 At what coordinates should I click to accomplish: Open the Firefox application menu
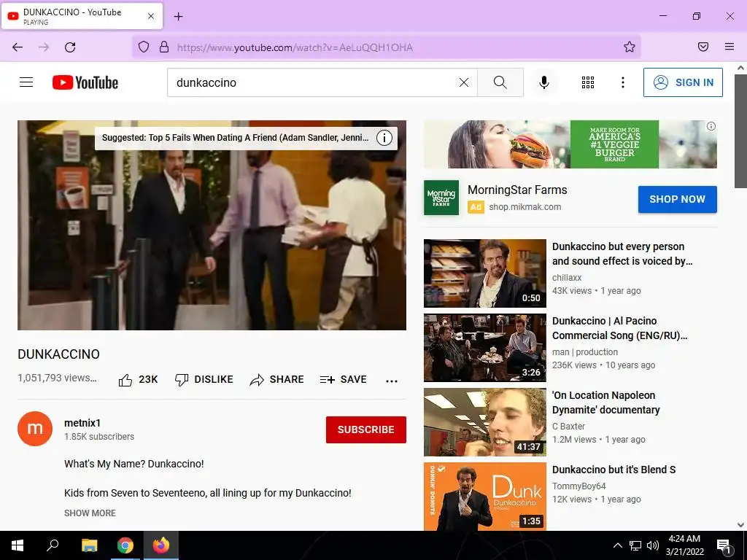coord(729,47)
